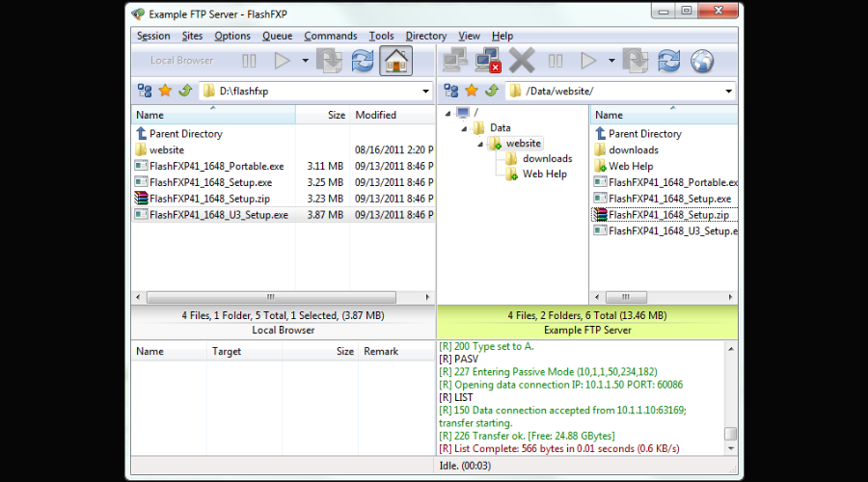The image size is (868, 482).
Task: Select downloads folder in remote tree
Action: [547, 159]
